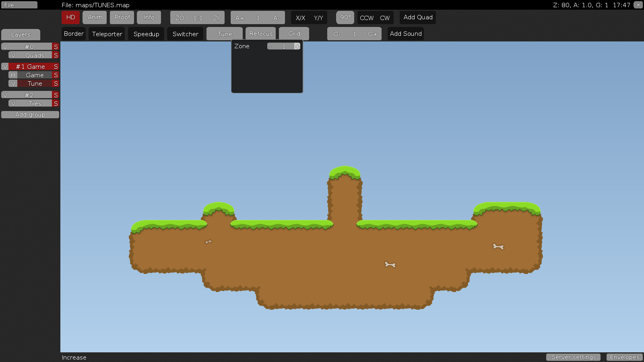644x362 pixels.
Task: Enable the Anim preview mode
Action: coord(95,17)
